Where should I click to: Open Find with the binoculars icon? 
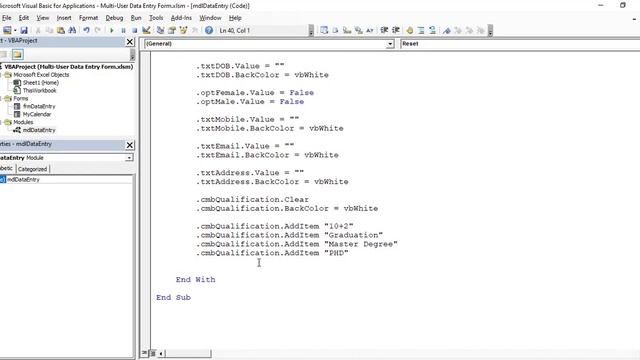tap(72, 30)
